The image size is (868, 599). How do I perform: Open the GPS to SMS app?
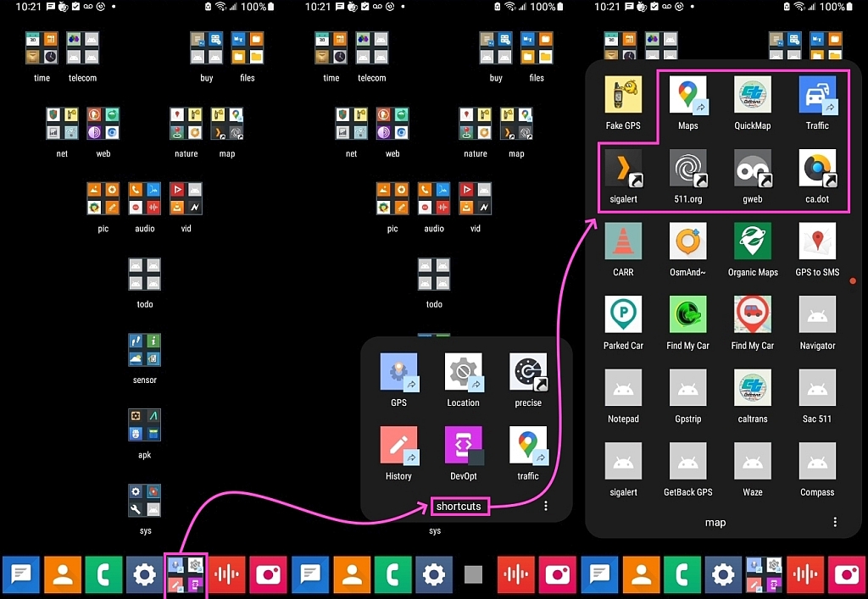(817, 241)
